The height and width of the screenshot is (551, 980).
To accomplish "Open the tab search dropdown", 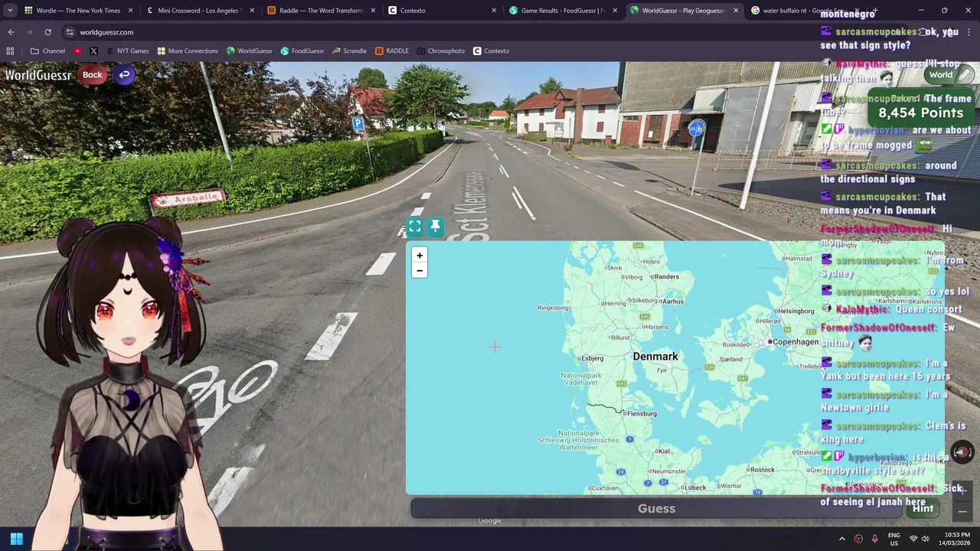I will (x=10, y=11).
